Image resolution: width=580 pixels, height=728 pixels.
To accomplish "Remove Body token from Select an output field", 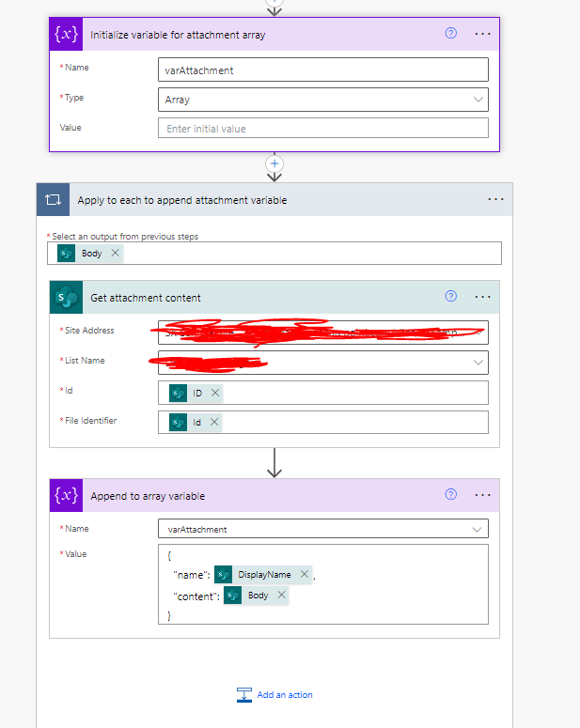I will [x=115, y=253].
